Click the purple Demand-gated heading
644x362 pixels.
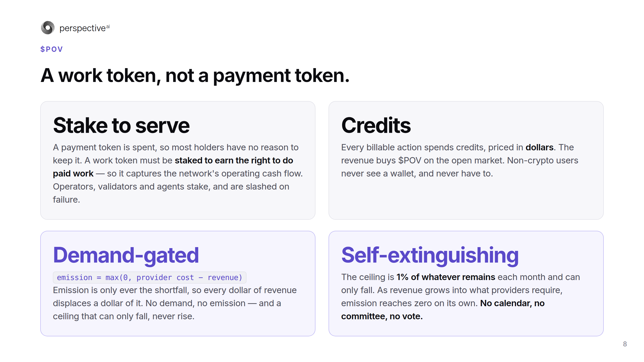tap(126, 255)
